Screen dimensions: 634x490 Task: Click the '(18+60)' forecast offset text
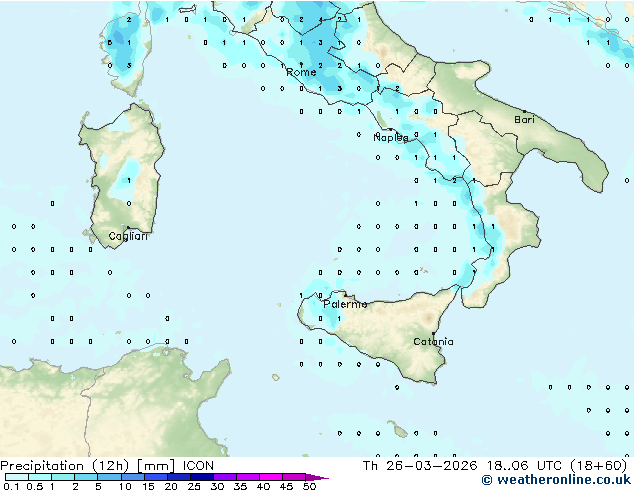pyautogui.click(x=599, y=466)
